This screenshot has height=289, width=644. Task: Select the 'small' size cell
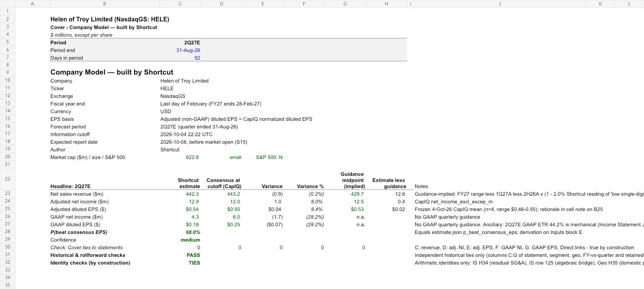pyautogui.click(x=235, y=157)
